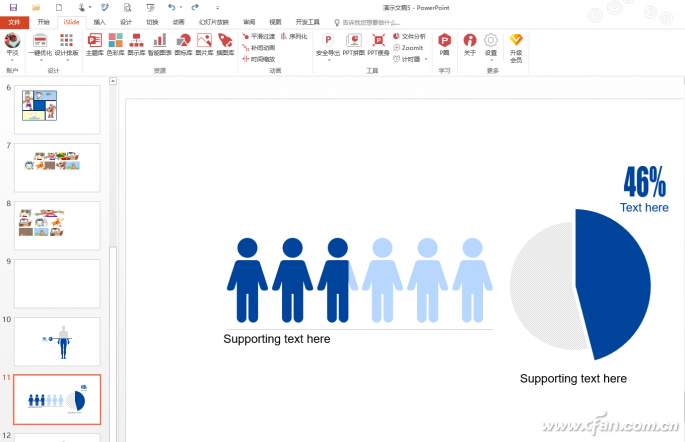Open 文件分析 file analysis

click(x=409, y=36)
